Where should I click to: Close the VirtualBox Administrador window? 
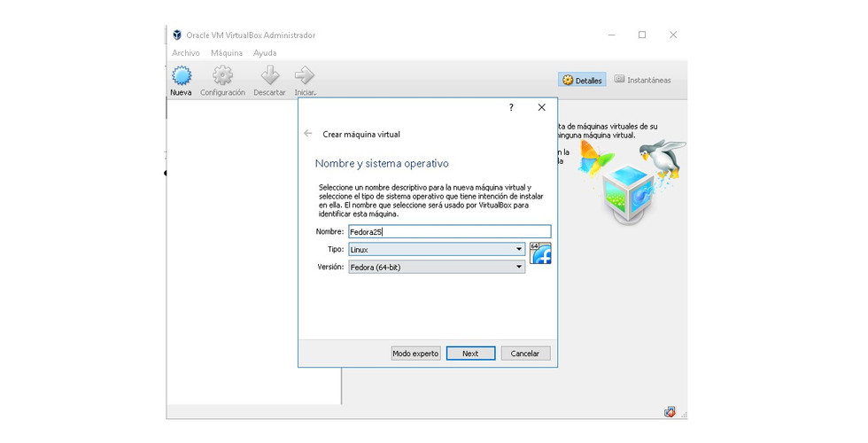coord(673,35)
